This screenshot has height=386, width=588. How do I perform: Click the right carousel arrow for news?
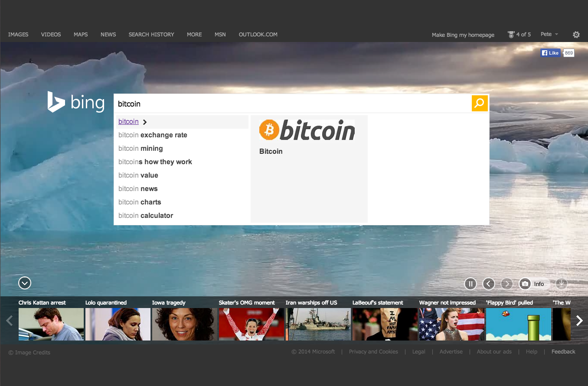(579, 321)
